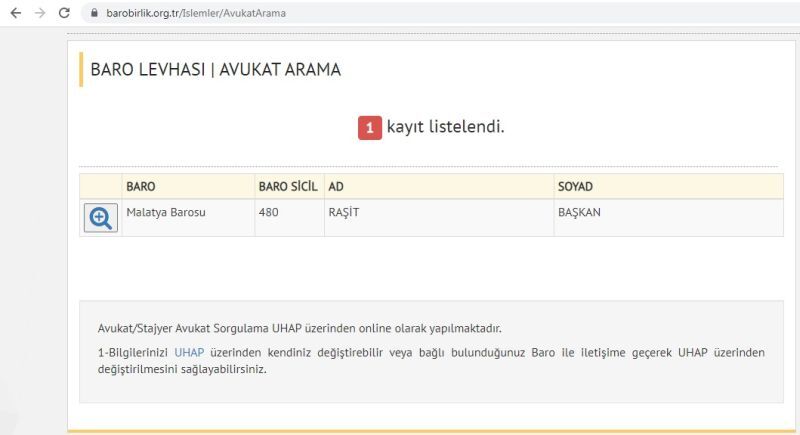Click the barobirlik.org.tr address bar
Image resolution: width=800 pixels, height=435 pixels.
click(439, 13)
